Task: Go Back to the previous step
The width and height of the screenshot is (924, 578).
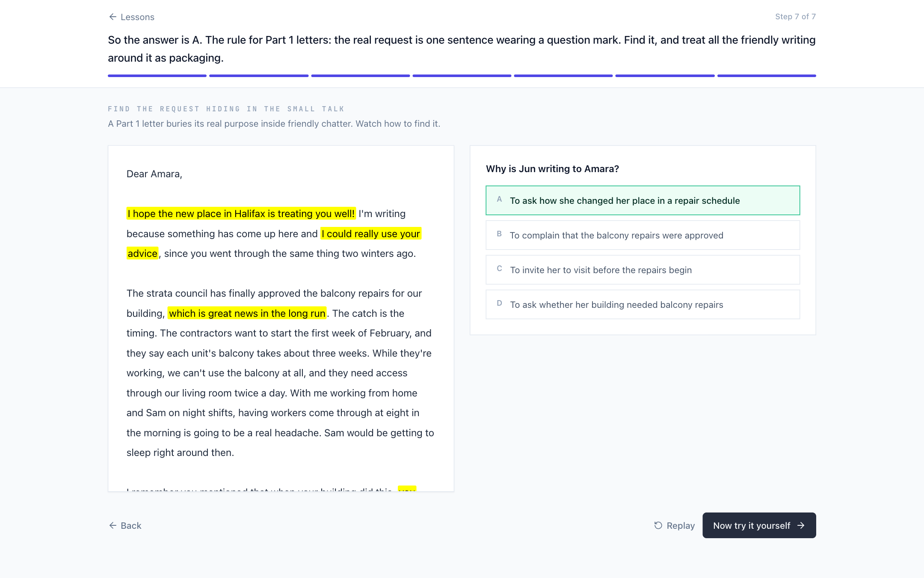Action: click(125, 525)
